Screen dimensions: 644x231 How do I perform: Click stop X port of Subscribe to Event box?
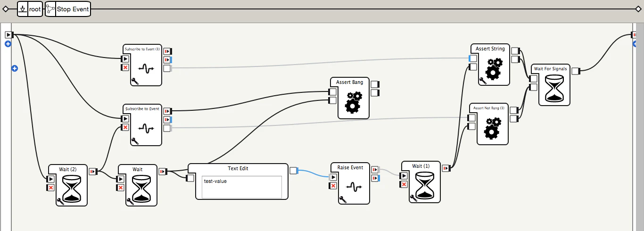125,127
